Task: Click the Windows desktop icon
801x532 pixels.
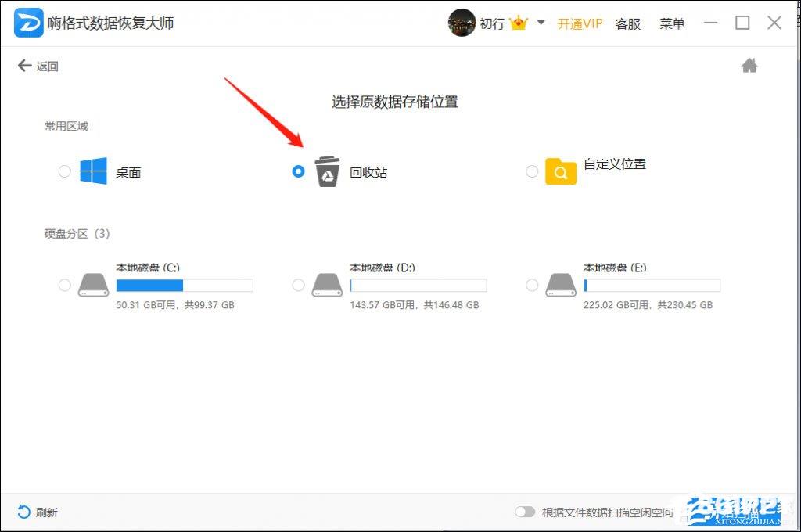Action: [x=94, y=171]
